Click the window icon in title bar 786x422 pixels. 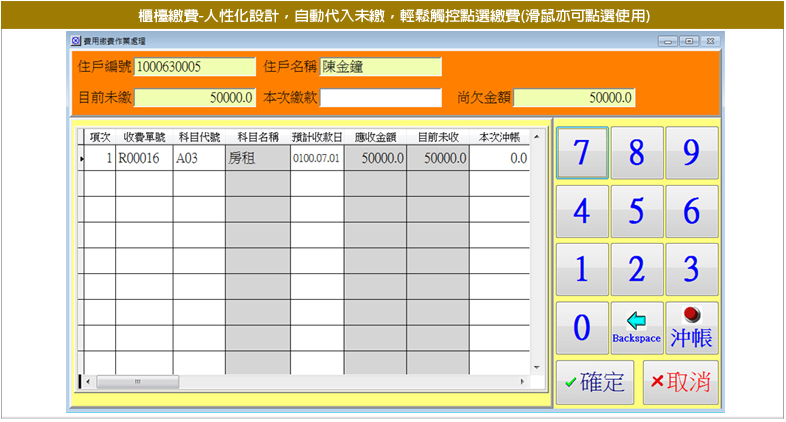(x=78, y=41)
